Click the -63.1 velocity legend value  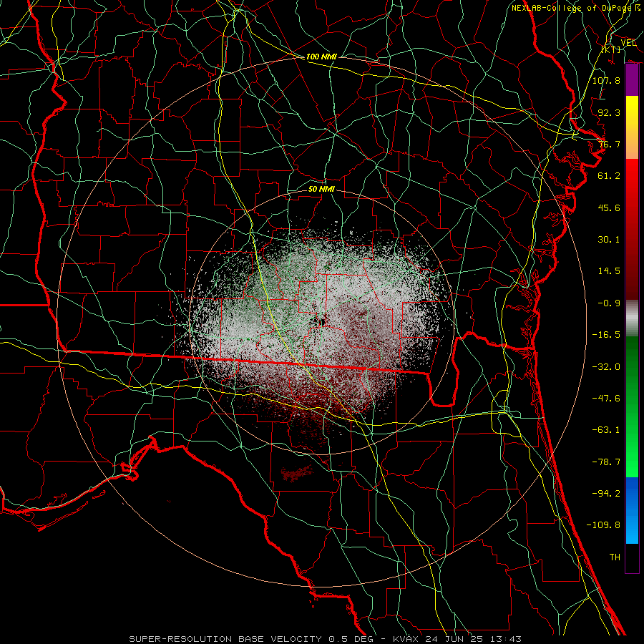tap(606, 430)
